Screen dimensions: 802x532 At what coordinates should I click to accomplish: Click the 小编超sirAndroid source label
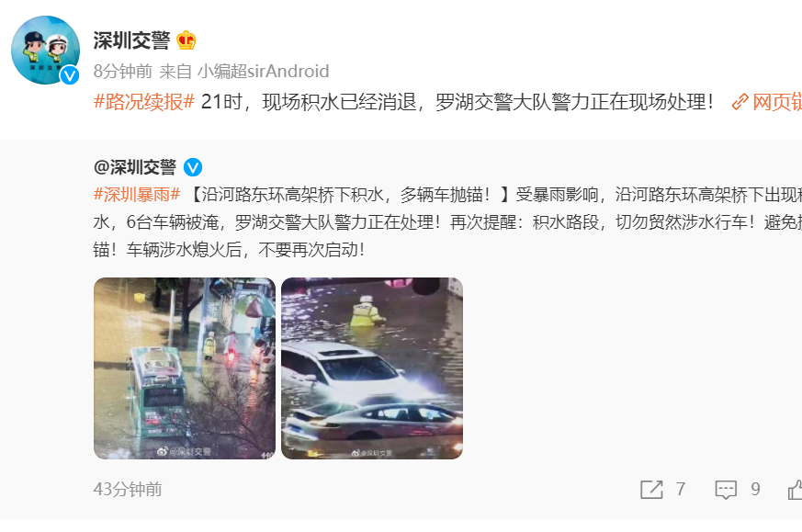coord(264,71)
